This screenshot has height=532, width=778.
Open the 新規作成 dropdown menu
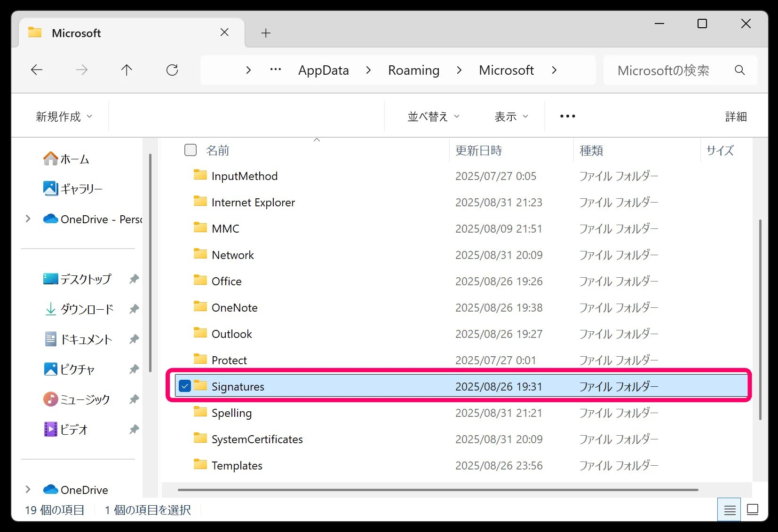click(x=64, y=117)
